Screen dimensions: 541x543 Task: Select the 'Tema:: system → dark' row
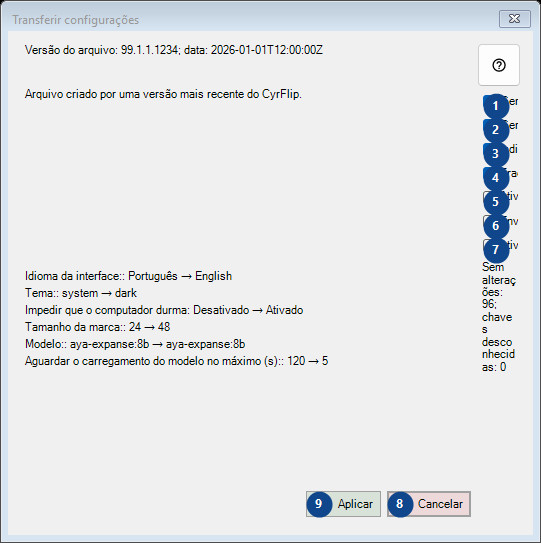[81, 293]
